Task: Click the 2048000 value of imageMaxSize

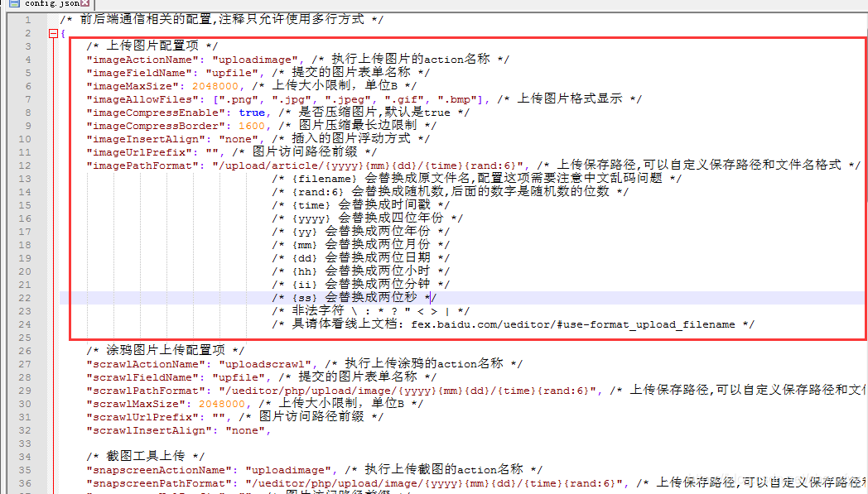Action: click(215, 86)
